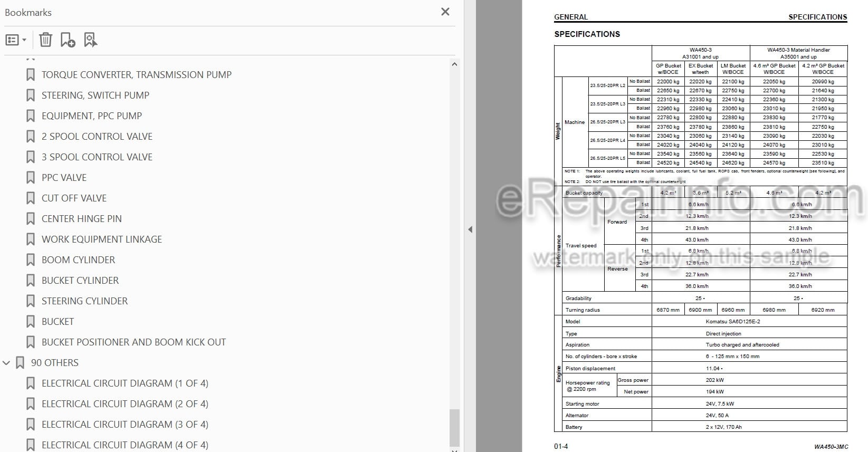Viewport: 868px width, 452px height.
Task: Open ELECTRICAL CIRCUIT DIAGRAM (1 OF 4)
Action: tap(125, 383)
